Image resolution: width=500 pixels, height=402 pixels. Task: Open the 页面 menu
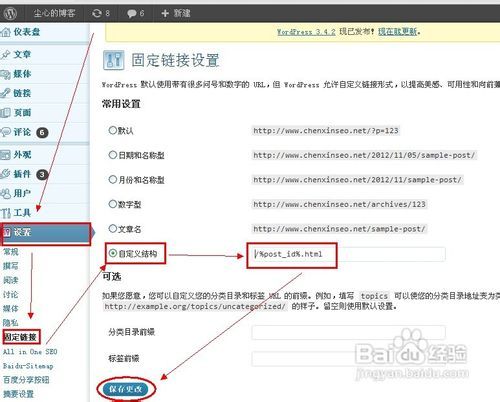point(22,113)
